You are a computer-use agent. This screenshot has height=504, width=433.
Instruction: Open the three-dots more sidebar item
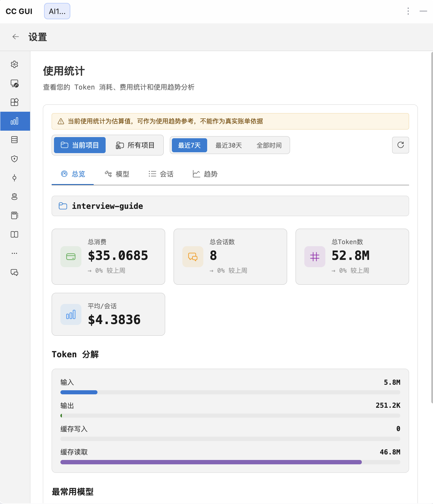(x=14, y=253)
